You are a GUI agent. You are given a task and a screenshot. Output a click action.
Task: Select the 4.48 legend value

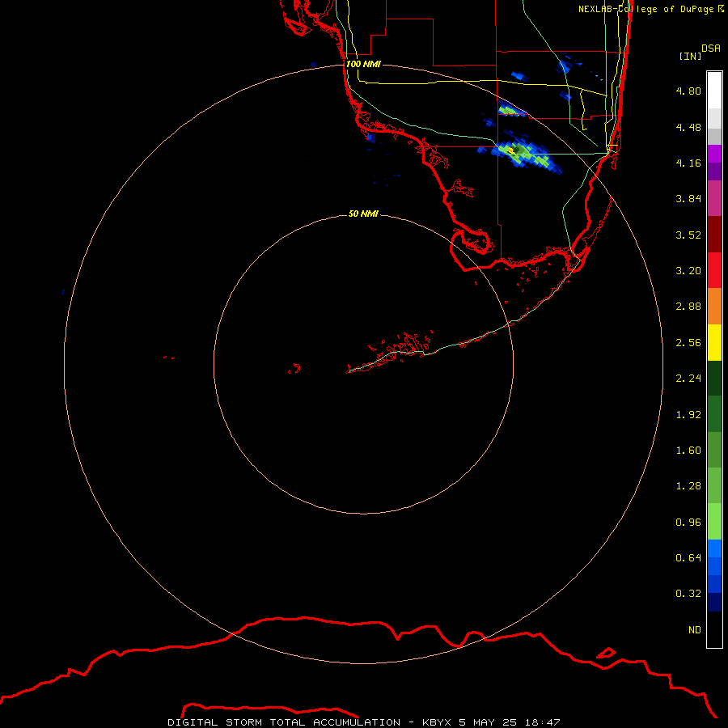click(x=688, y=127)
